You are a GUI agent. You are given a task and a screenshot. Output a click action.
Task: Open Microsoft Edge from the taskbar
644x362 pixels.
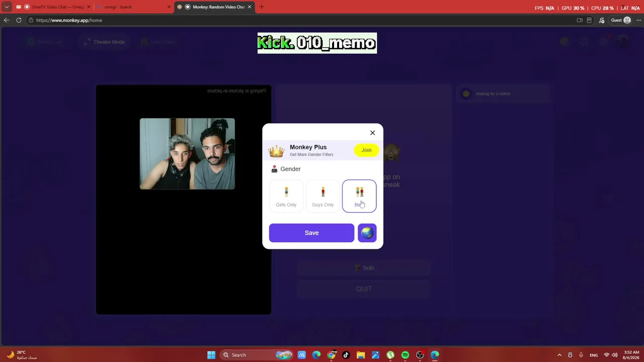point(316,355)
